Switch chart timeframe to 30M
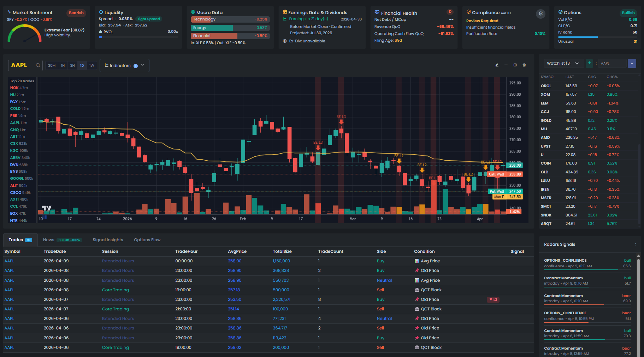Viewport: 644px width, 357px height. pyautogui.click(x=52, y=65)
